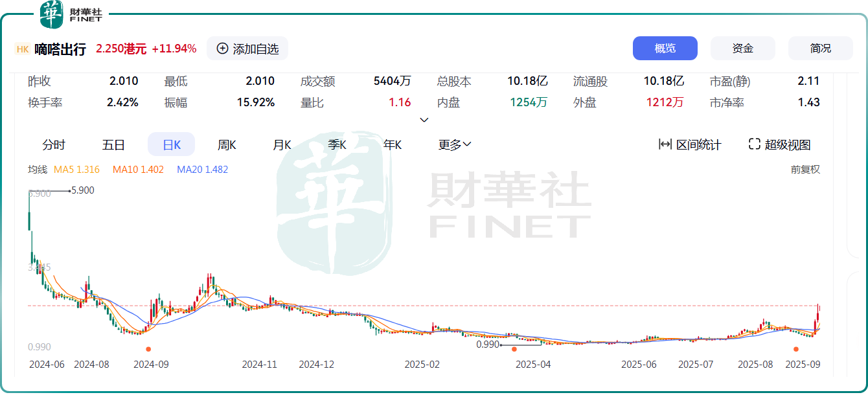Click the 振幅 value 15.92%
This screenshot has height=406, width=868.
click(x=256, y=102)
